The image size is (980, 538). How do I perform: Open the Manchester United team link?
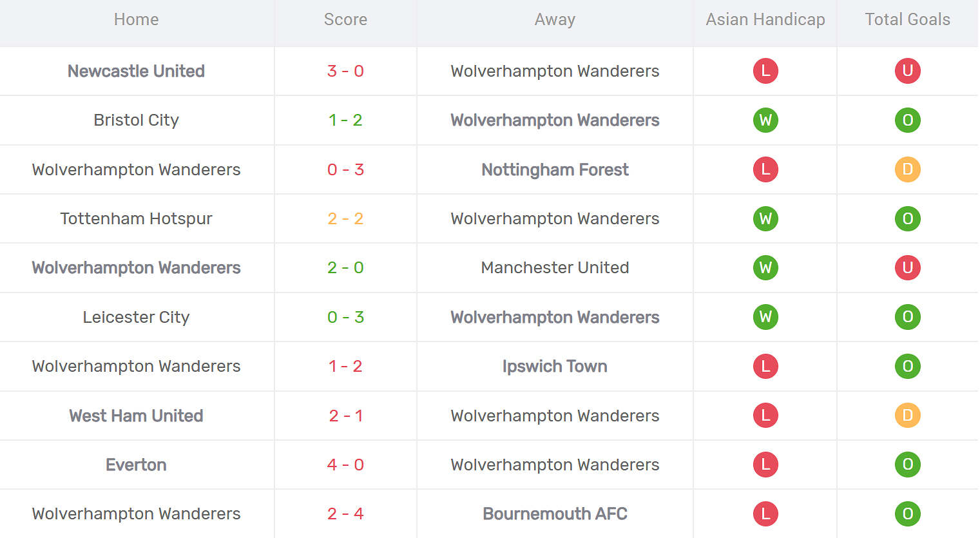point(555,267)
